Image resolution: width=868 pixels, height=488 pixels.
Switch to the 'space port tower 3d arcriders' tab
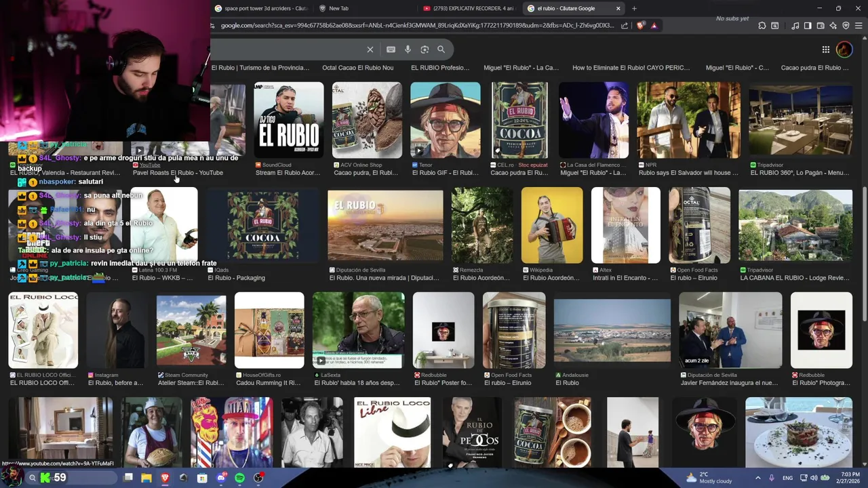coord(260,8)
